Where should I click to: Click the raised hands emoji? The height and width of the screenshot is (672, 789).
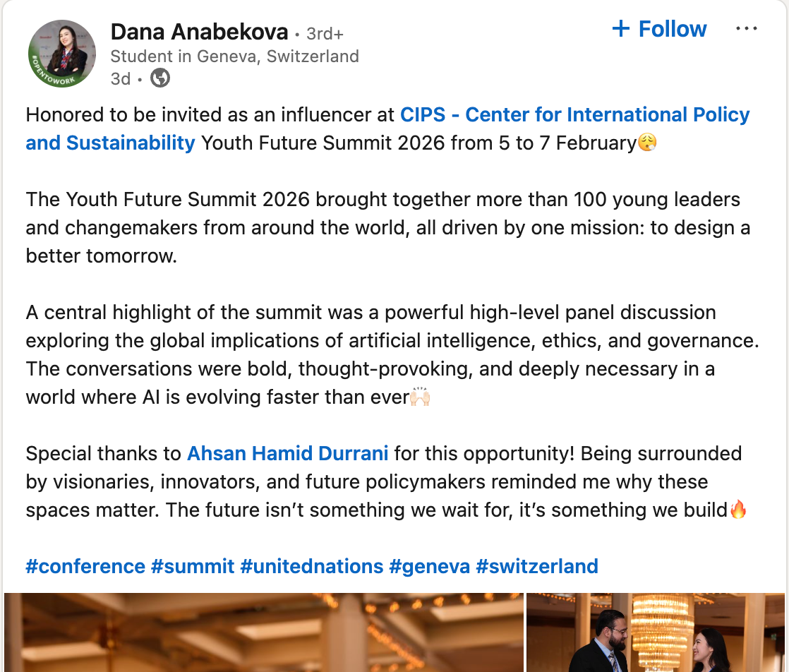coord(420,397)
